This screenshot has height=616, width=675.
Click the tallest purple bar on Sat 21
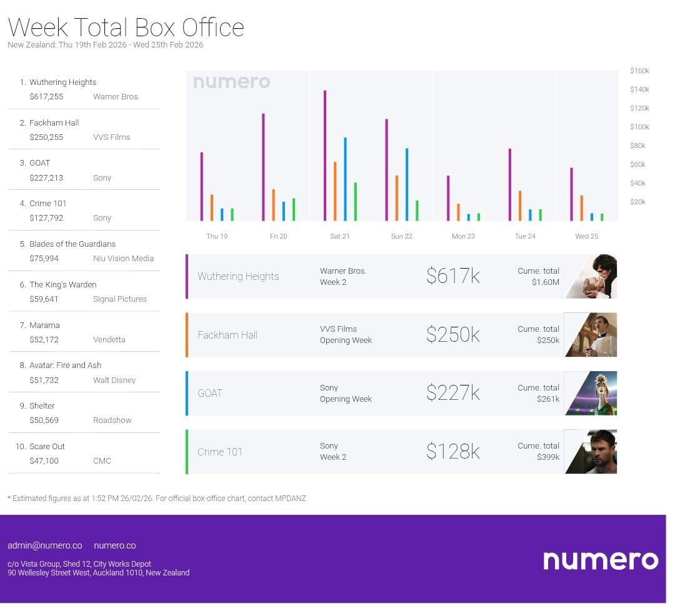pyautogui.click(x=325, y=156)
